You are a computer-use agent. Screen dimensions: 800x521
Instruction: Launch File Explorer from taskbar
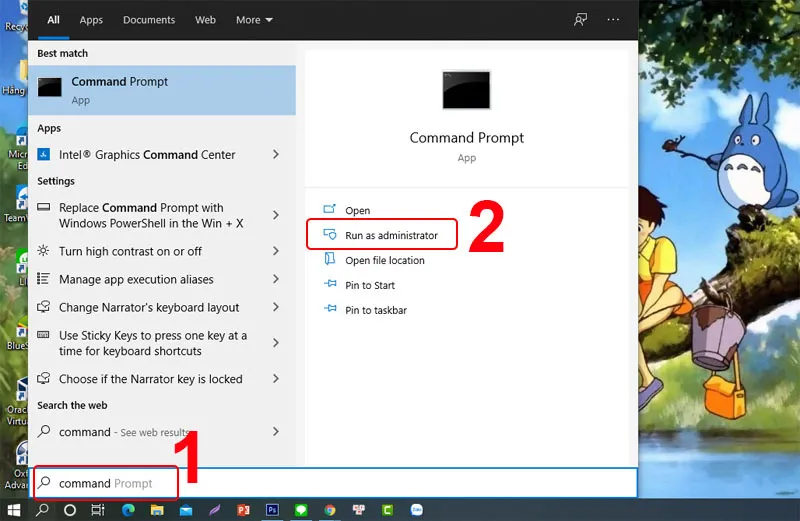[x=157, y=510]
